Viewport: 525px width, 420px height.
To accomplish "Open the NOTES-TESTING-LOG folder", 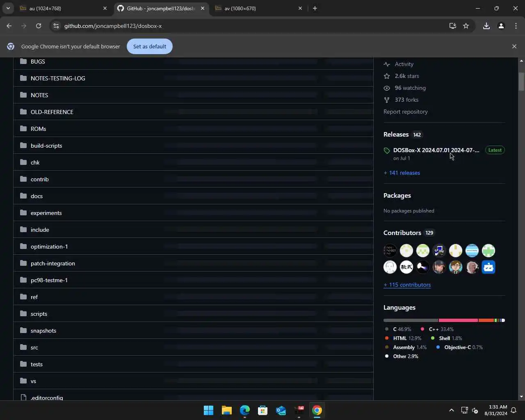I will [58, 78].
